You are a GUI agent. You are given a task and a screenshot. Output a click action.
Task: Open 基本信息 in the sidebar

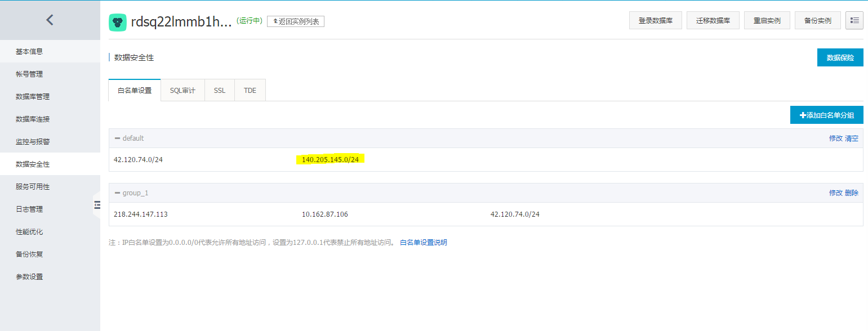[x=50, y=51]
